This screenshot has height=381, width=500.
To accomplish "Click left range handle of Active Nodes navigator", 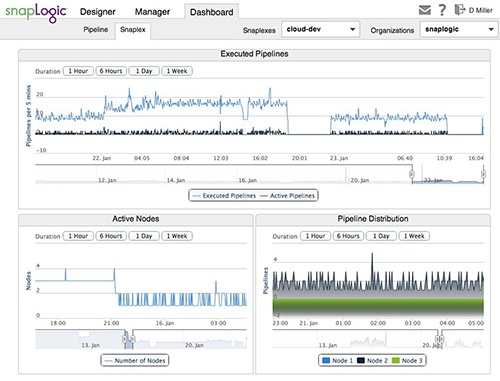I will tap(124, 339).
